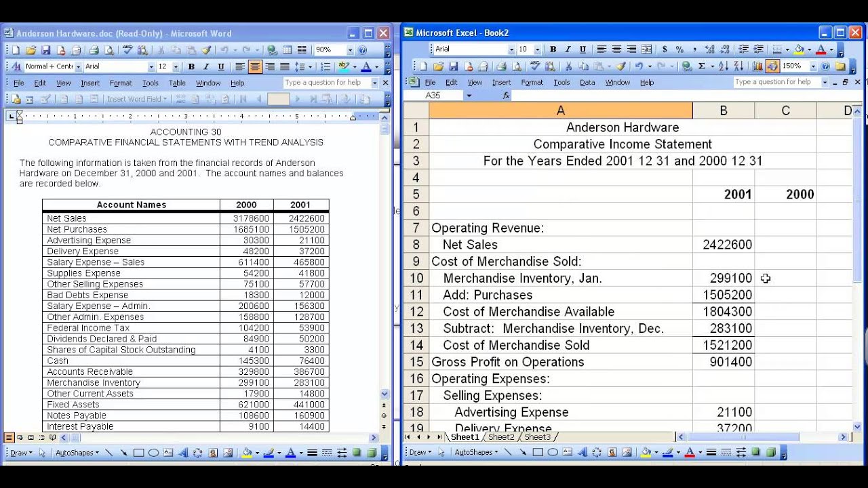The image size is (868, 488).
Task: Select Excel row 10 header
Action: click(416, 278)
